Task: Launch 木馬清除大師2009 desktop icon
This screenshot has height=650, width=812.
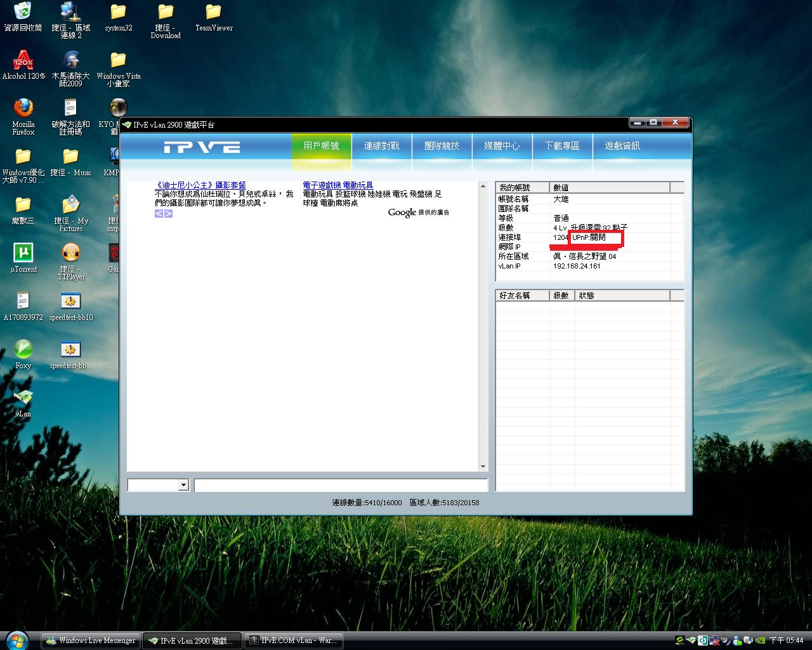Action: [70, 69]
